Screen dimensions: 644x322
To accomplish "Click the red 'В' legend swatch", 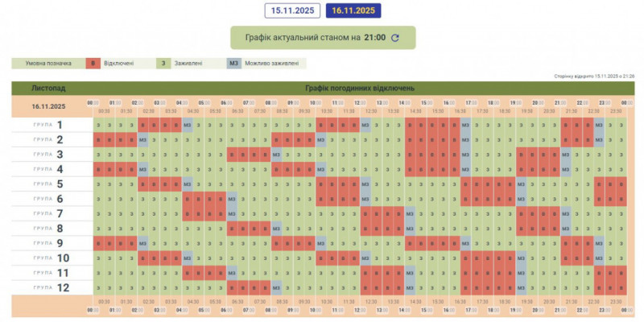I will 93,63.
